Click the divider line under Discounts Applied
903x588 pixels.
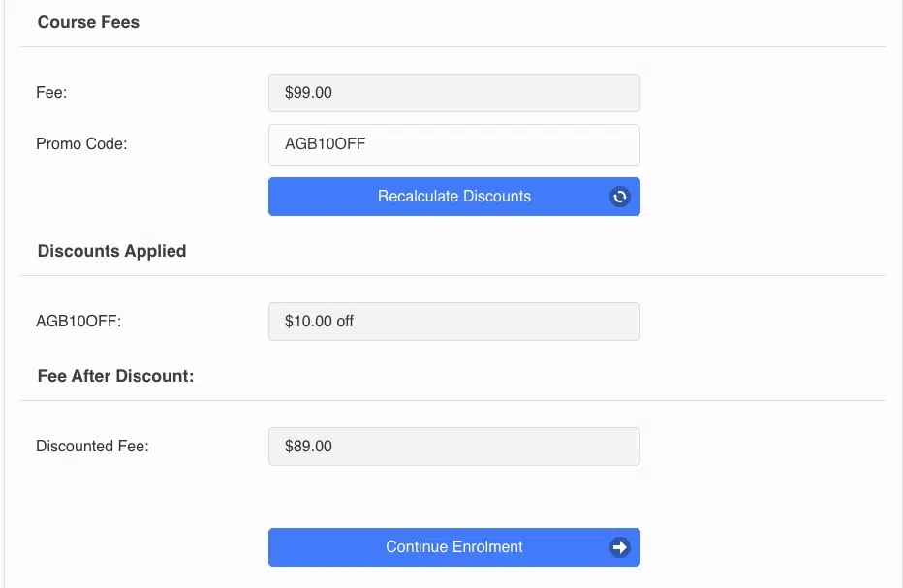[x=453, y=276]
